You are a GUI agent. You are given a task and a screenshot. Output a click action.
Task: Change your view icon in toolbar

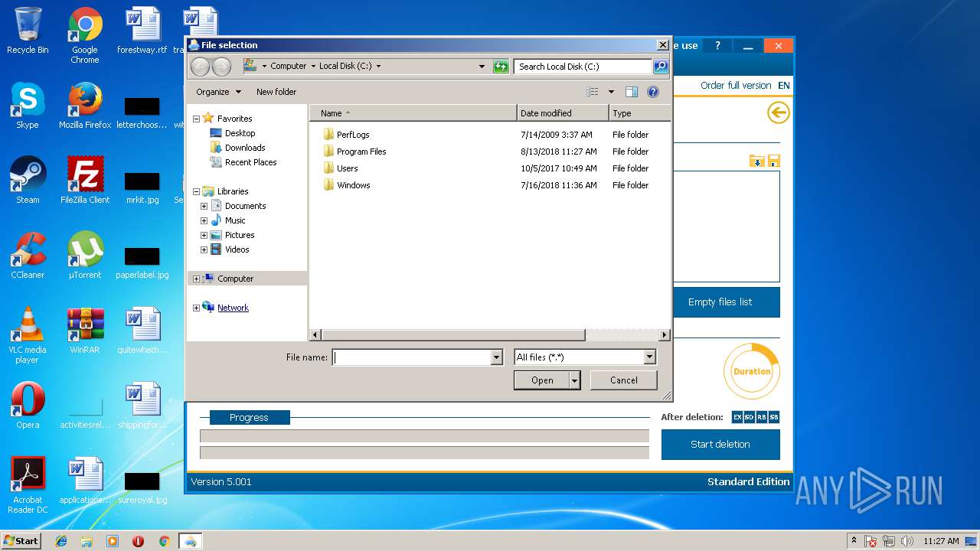(x=592, y=92)
